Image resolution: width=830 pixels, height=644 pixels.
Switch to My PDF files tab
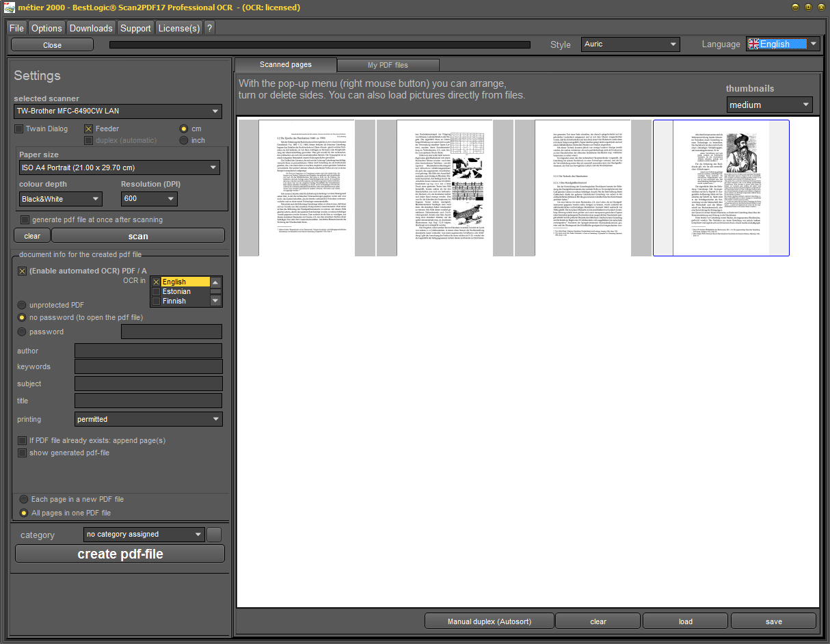click(x=388, y=65)
